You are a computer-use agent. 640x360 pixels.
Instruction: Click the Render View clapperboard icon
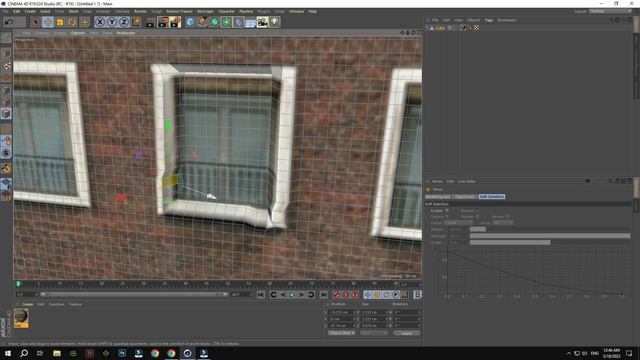click(x=150, y=22)
